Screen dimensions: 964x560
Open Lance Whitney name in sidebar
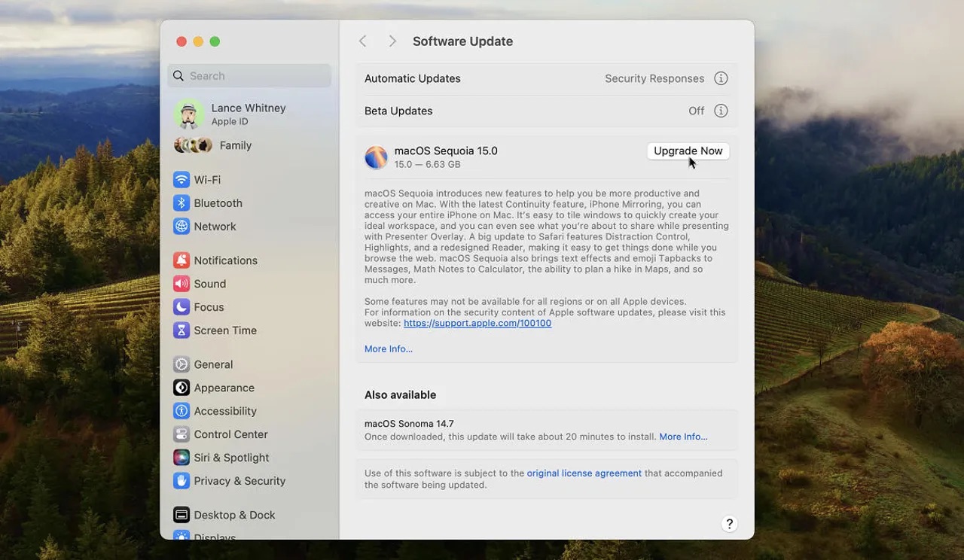point(249,108)
